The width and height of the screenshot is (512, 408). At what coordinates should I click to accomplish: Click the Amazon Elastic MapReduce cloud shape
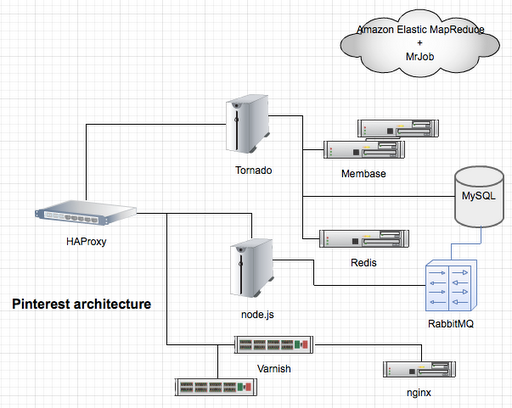420,43
